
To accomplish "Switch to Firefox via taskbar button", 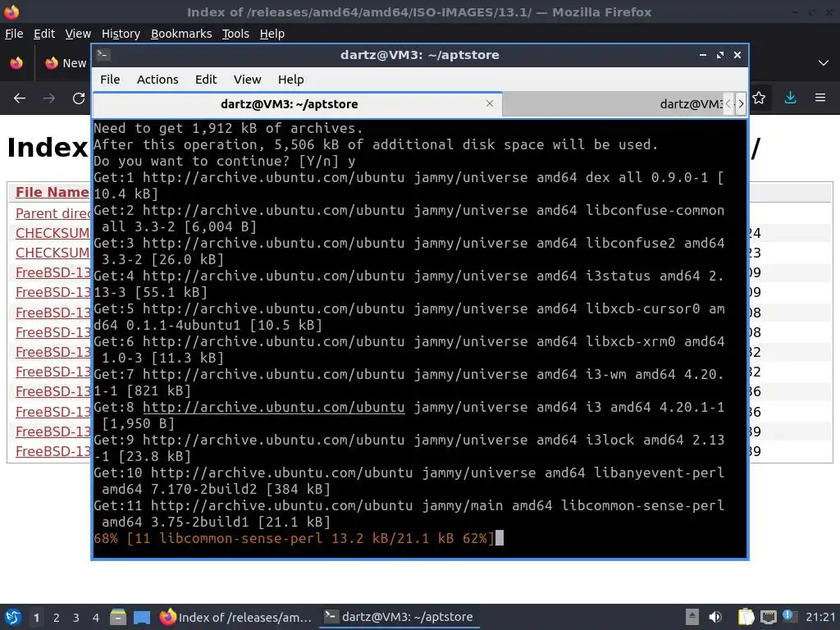I will point(236,617).
